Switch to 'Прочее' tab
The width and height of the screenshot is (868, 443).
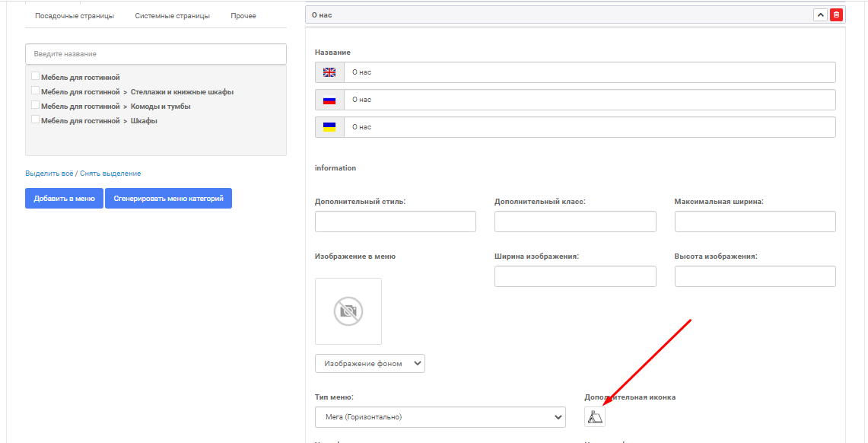click(243, 16)
